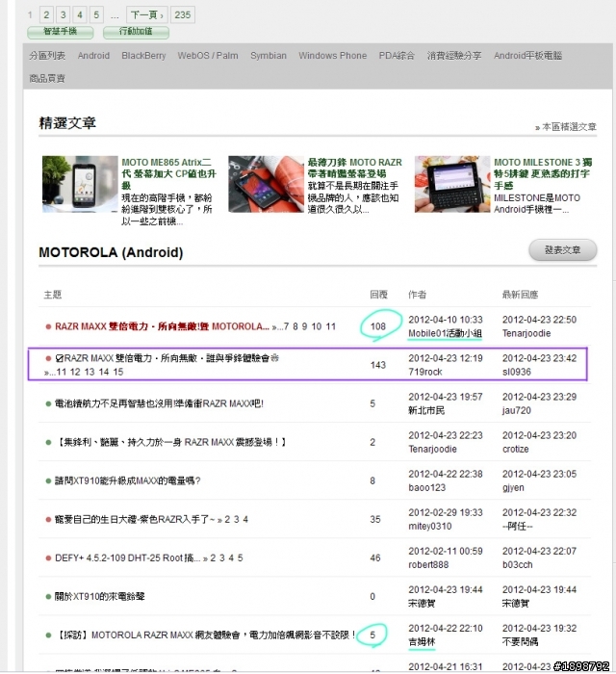The image size is (616, 674).
Task: Select PDA綜合 menu item
Action: [x=397, y=56]
